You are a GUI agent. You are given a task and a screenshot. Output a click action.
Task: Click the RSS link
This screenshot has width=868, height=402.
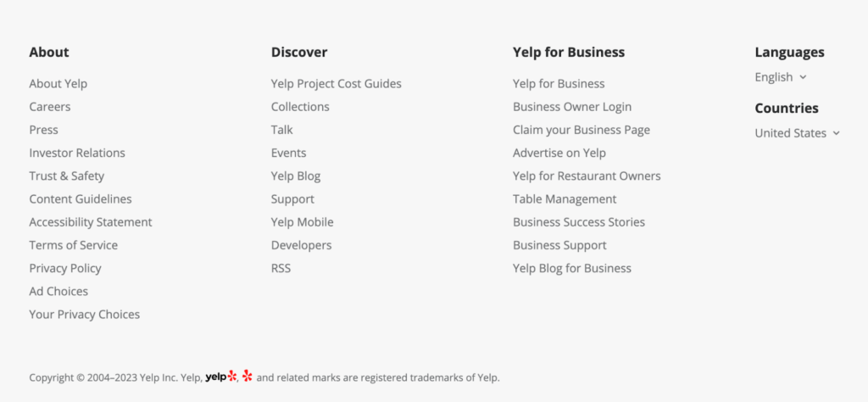pyautogui.click(x=281, y=269)
